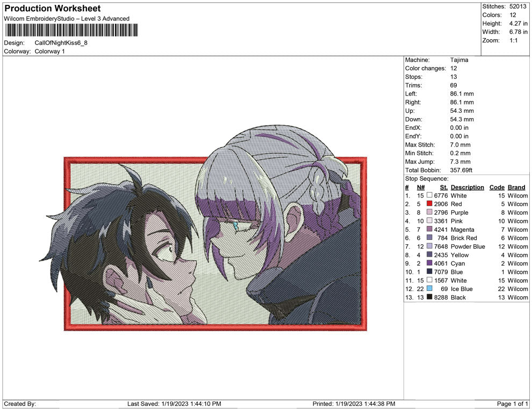Click the Wilcom EmbroideryStudio subtitle

[x=67, y=19]
